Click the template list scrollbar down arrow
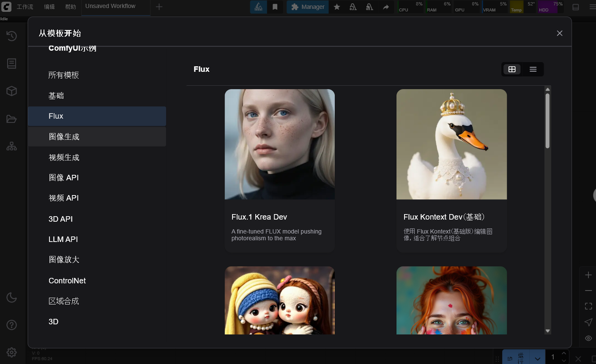596x364 pixels. pyautogui.click(x=547, y=331)
